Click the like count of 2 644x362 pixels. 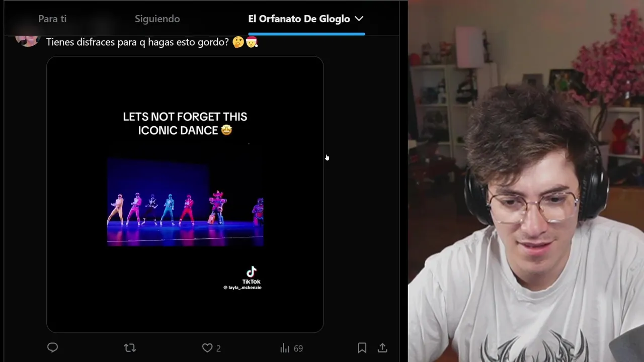coord(218,348)
